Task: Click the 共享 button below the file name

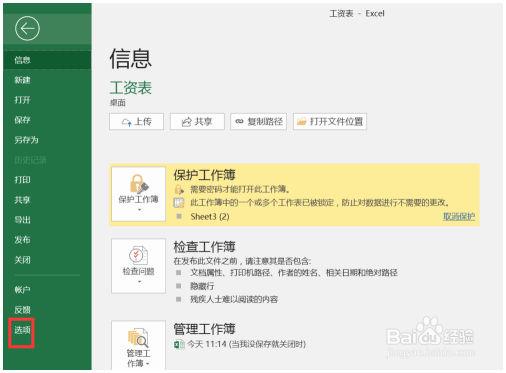Action: click(197, 122)
